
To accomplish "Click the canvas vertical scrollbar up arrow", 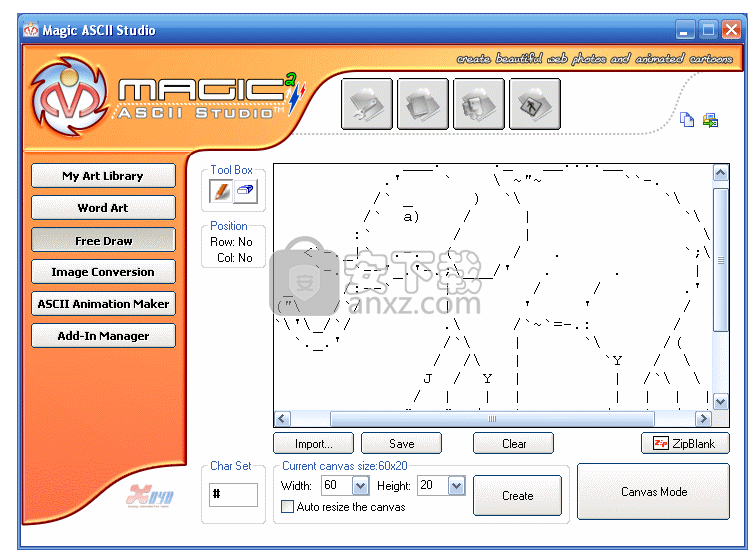I will tap(720, 173).
